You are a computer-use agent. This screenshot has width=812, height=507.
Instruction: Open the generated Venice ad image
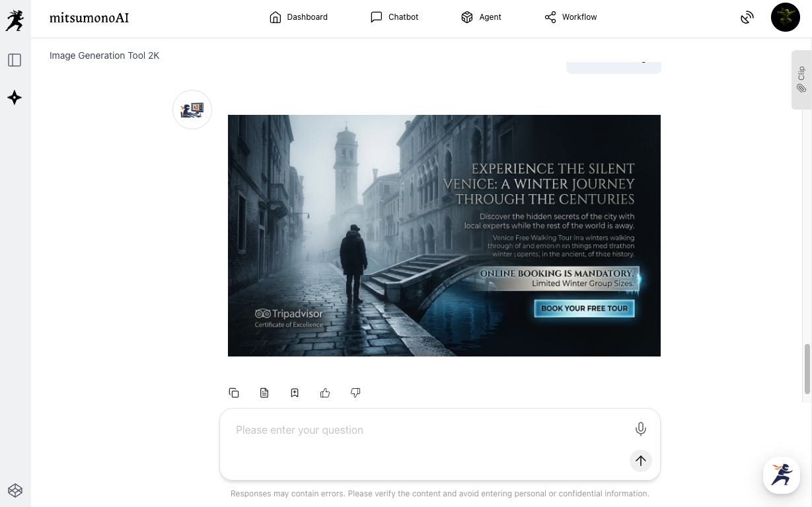[x=444, y=236]
